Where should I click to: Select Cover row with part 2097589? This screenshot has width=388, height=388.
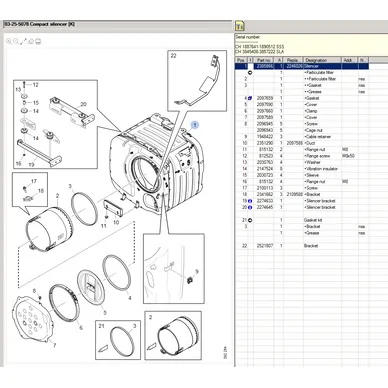tap(302, 117)
